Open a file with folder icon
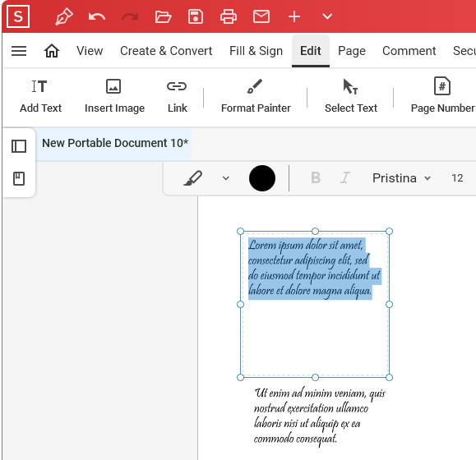The width and height of the screenshot is (476, 460). pos(163,16)
